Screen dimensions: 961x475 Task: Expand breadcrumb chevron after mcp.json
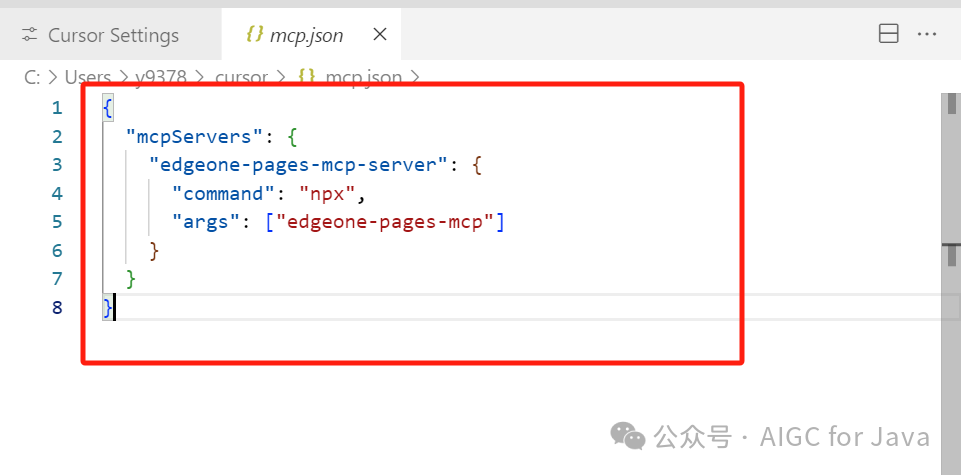pos(415,78)
